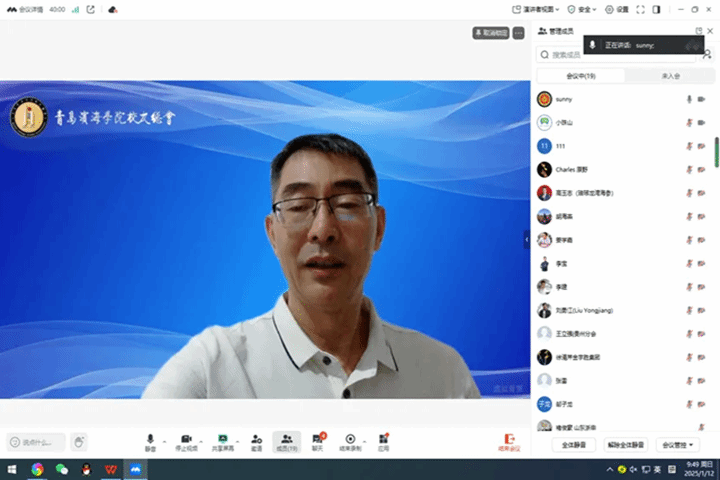Click the red end meeting button
The height and width of the screenshot is (480, 720).
click(x=509, y=442)
